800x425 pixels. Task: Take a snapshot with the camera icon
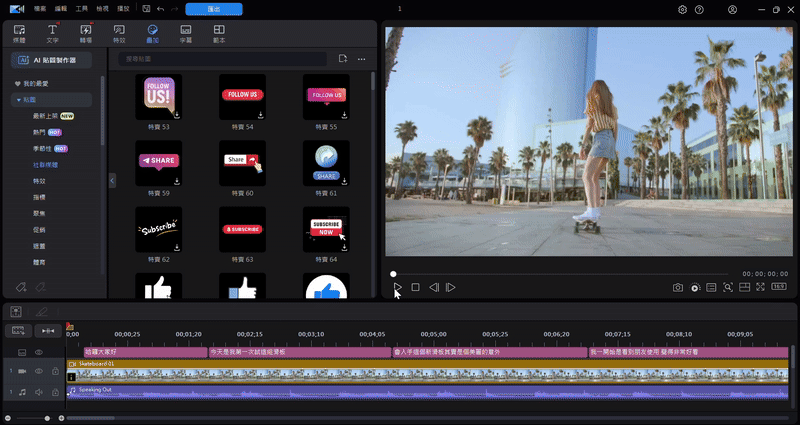click(677, 288)
